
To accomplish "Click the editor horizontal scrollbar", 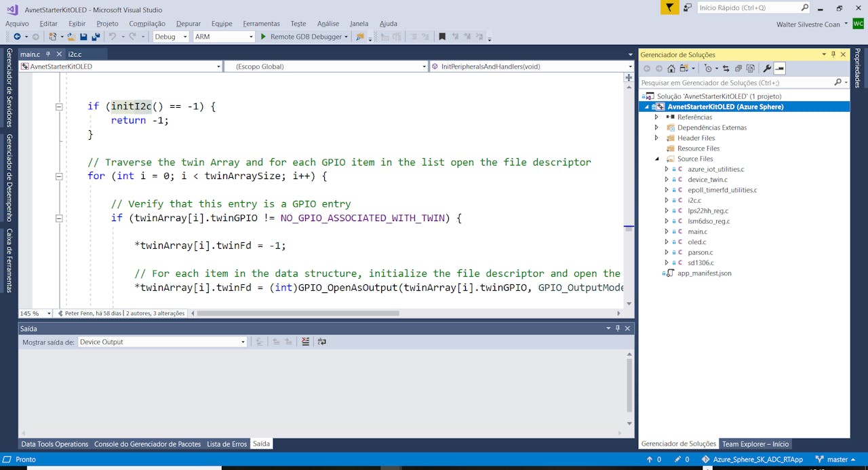I will (x=298, y=313).
